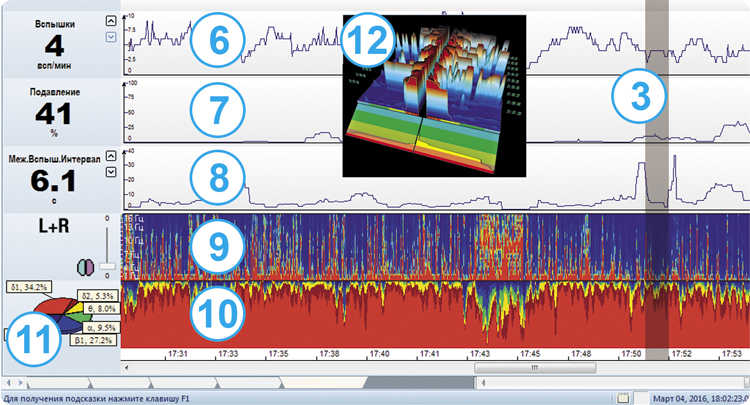Viewport: 750px width, 405px height.
Task: Click the L+R vertical slider handle
Action: coord(107,266)
